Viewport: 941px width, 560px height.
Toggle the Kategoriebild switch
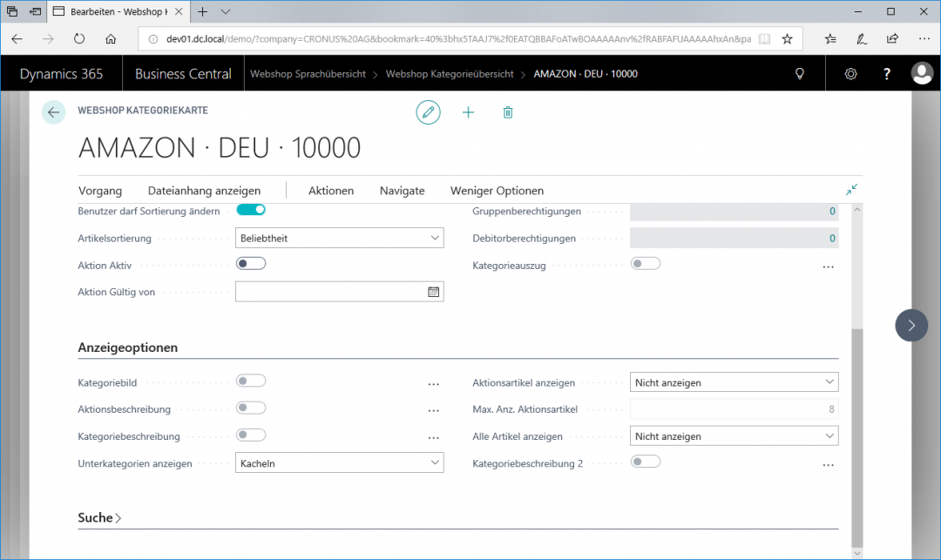tap(251, 381)
